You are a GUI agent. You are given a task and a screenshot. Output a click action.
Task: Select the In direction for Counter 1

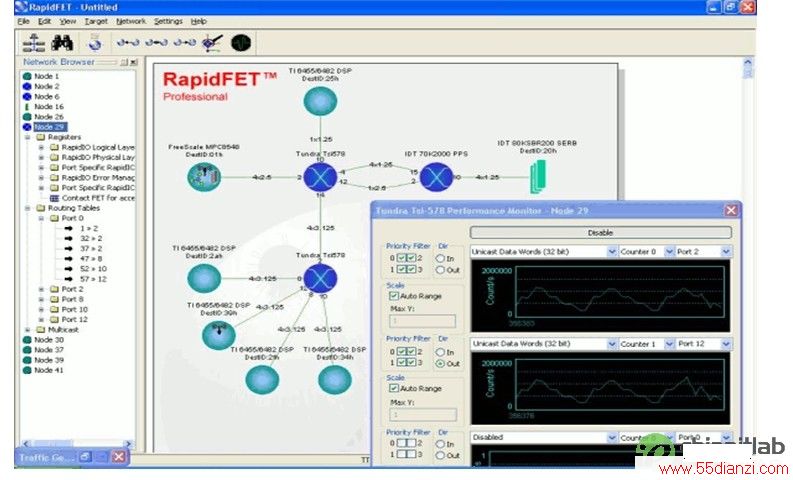(x=440, y=352)
